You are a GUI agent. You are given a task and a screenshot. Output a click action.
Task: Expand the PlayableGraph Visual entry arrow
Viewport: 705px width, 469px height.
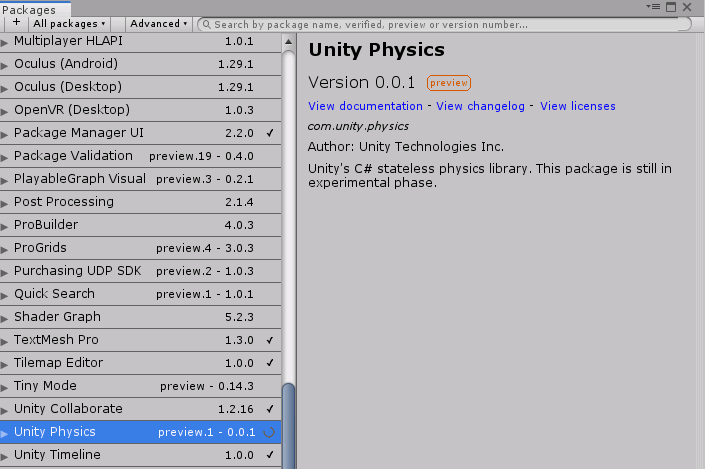tap(4, 181)
